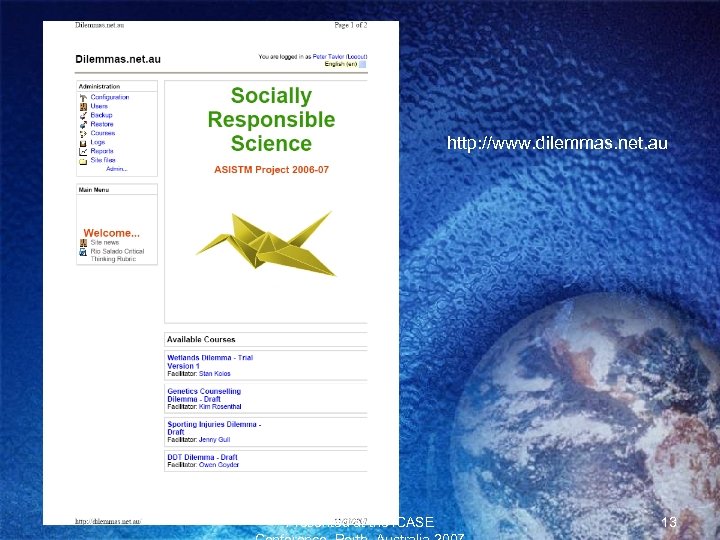Click the Site files folder icon
This screenshot has width=720, height=540.
pyautogui.click(x=83, y=161)
